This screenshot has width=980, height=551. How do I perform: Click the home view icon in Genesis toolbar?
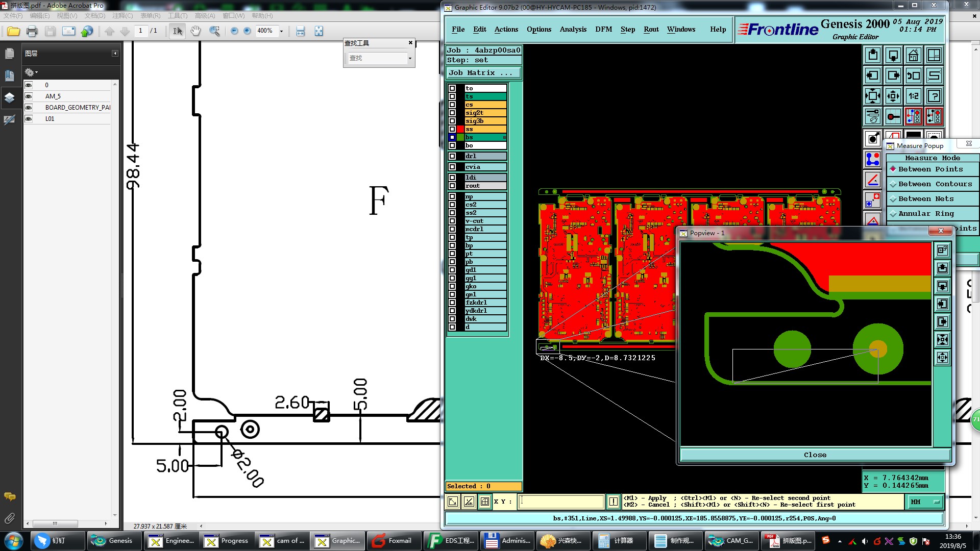click(913, 55)
